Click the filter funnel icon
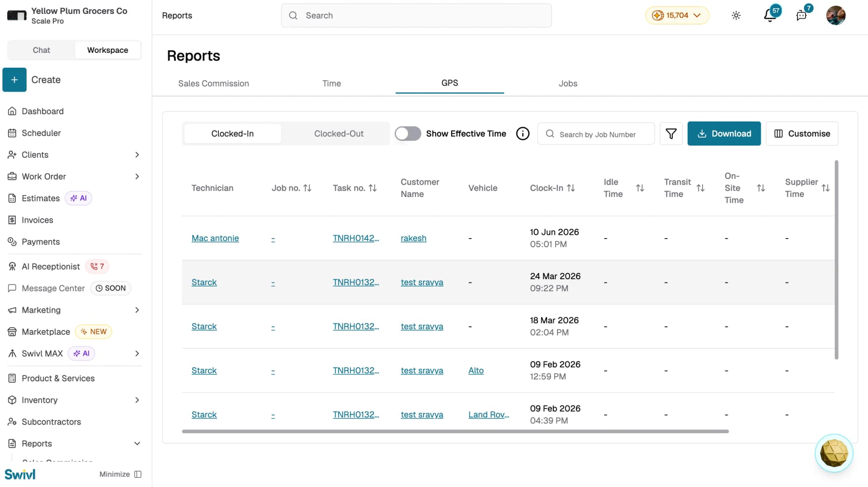Viewport: 868px width, 487px height. (x=671, y=134)
